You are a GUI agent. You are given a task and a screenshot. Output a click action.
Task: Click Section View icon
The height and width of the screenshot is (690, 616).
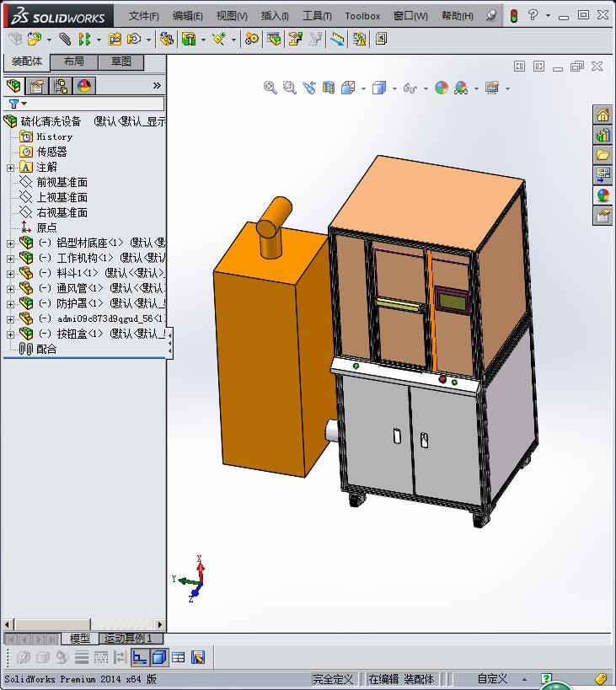pyautogui.click(x=329, y=88)
